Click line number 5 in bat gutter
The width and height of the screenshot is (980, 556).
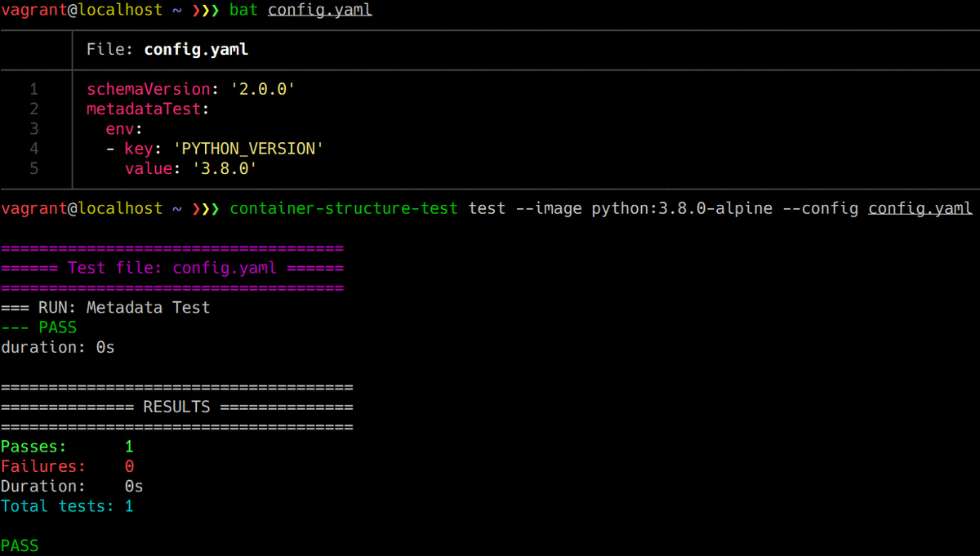click(33, 168)
